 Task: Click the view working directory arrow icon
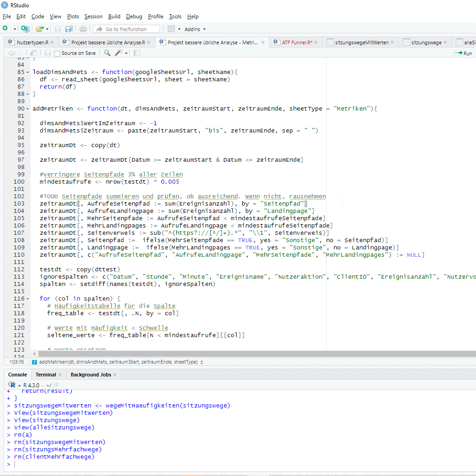click(56, 385)
